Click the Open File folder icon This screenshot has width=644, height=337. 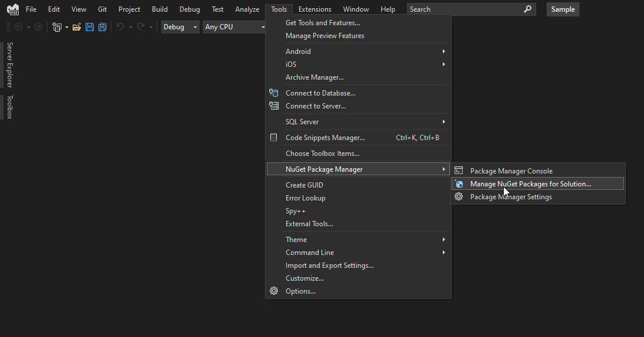(77, 27)
